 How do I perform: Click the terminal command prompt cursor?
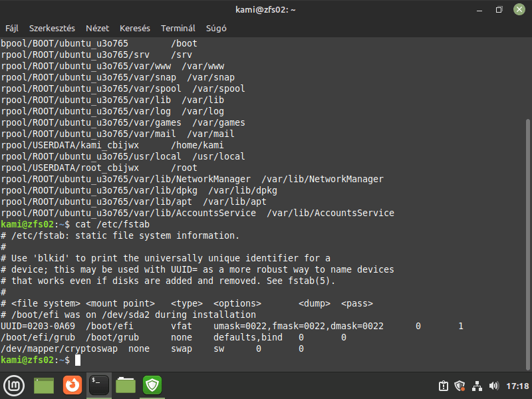78,359
